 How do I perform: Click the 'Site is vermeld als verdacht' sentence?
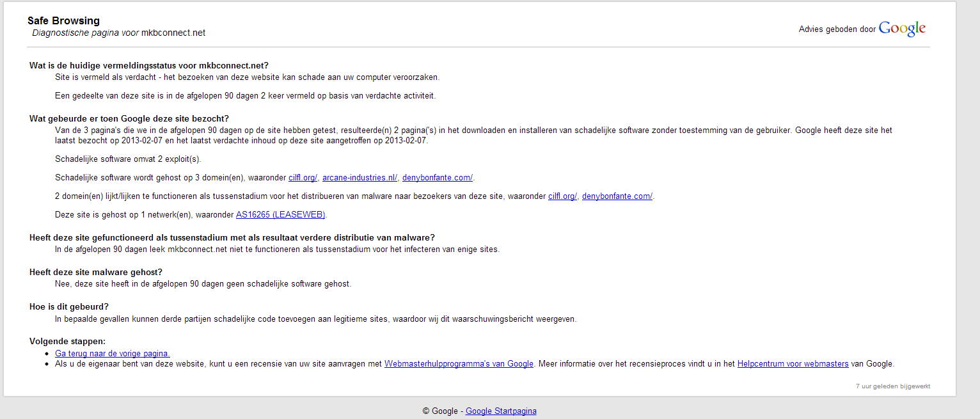(x=248, y=77)
